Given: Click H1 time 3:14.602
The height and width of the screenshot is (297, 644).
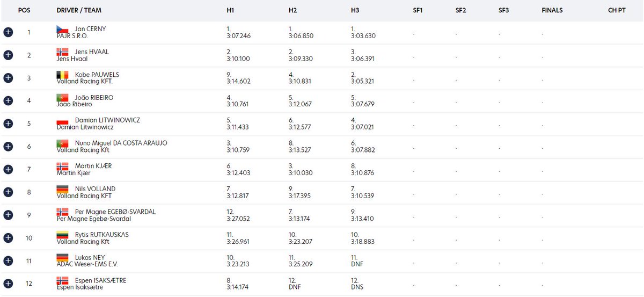Looking at the screenshot, I should tap(238, 82).
